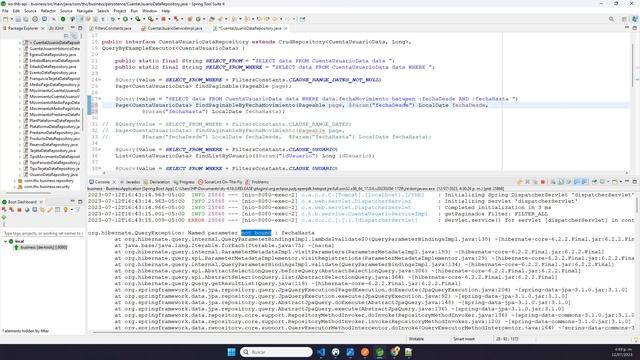640x360 pixels.
Task: Expand com.thc.business.security package
Action: coord(15,187)
